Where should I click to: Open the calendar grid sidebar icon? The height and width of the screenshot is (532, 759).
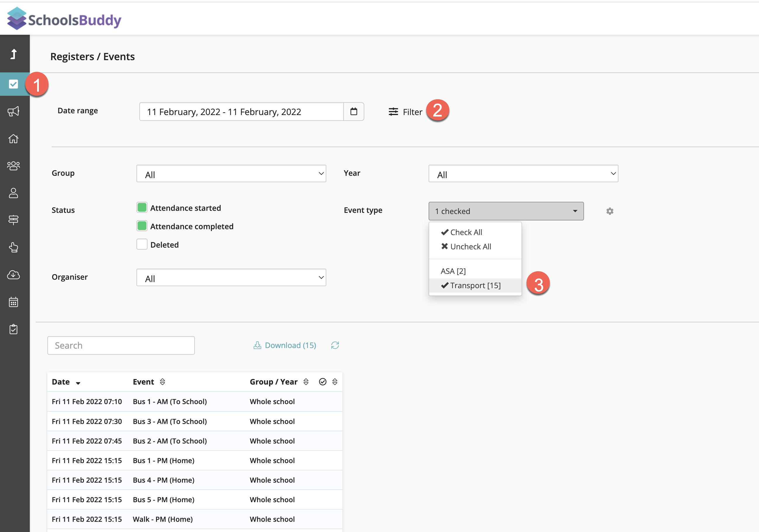(13, 302)
